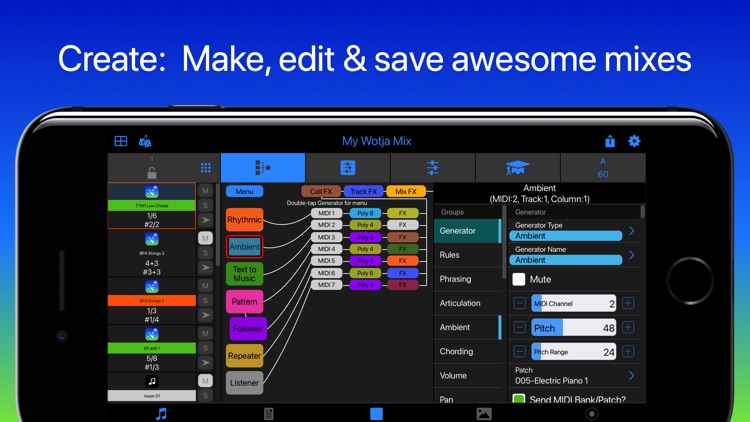
Task: Tap the record circle bottom icon
Action: (x=592, y=414)
